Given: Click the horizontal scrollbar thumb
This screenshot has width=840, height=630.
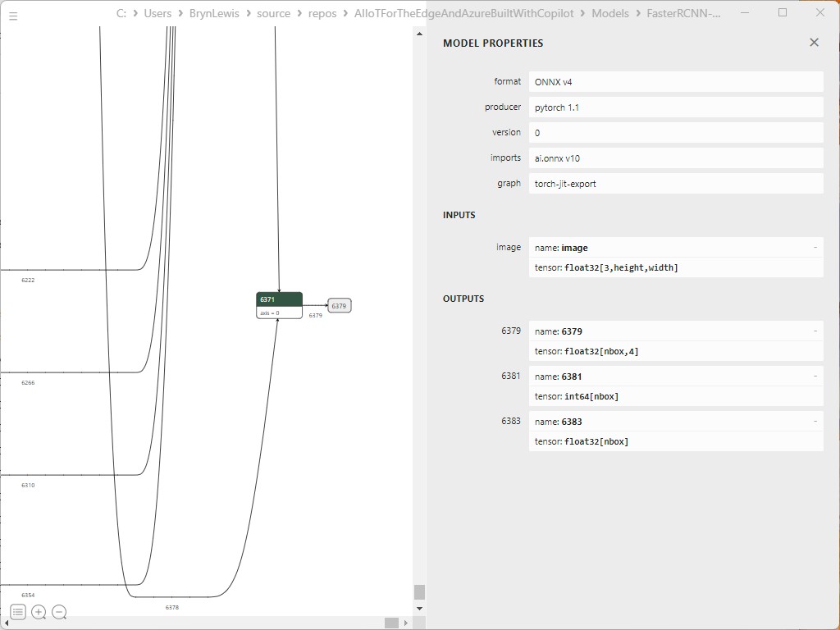Looking at the screenshot, I should [391, 623].
